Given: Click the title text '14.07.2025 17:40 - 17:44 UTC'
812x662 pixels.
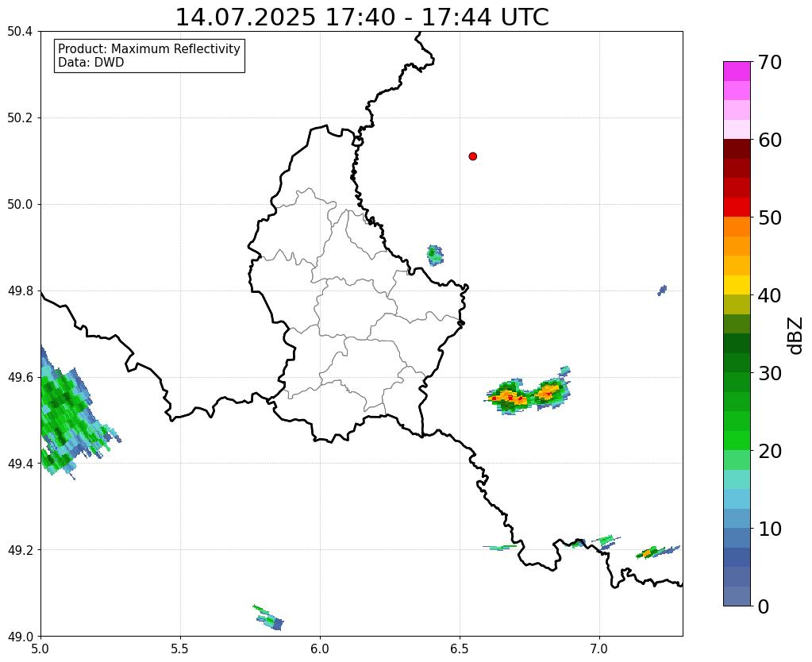Looking at the screenshot, I should 362,17.
